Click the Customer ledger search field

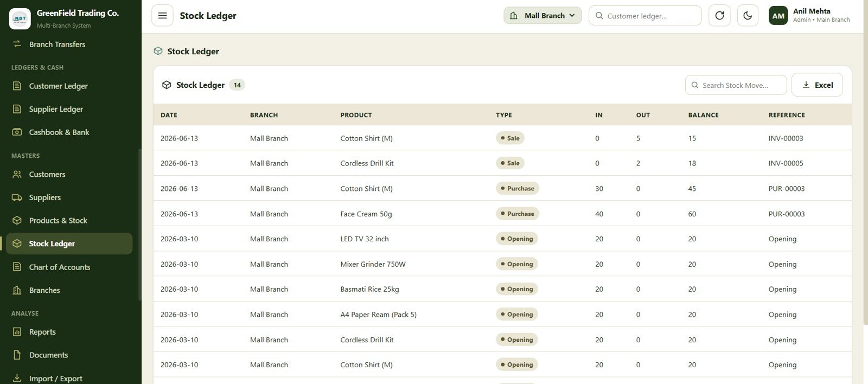[645, 16]
